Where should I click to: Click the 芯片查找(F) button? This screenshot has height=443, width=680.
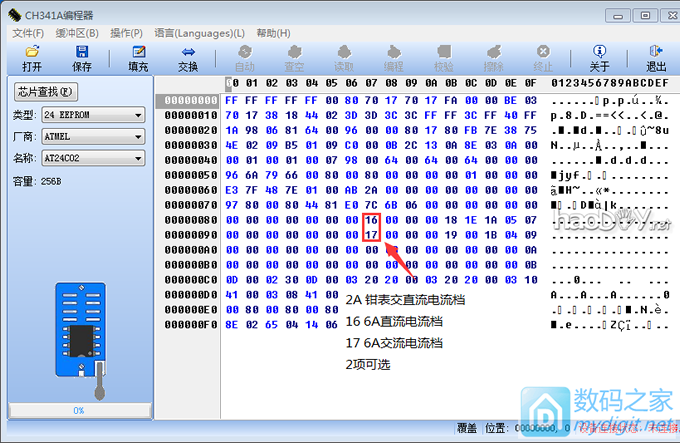click(x=44, y=91)
